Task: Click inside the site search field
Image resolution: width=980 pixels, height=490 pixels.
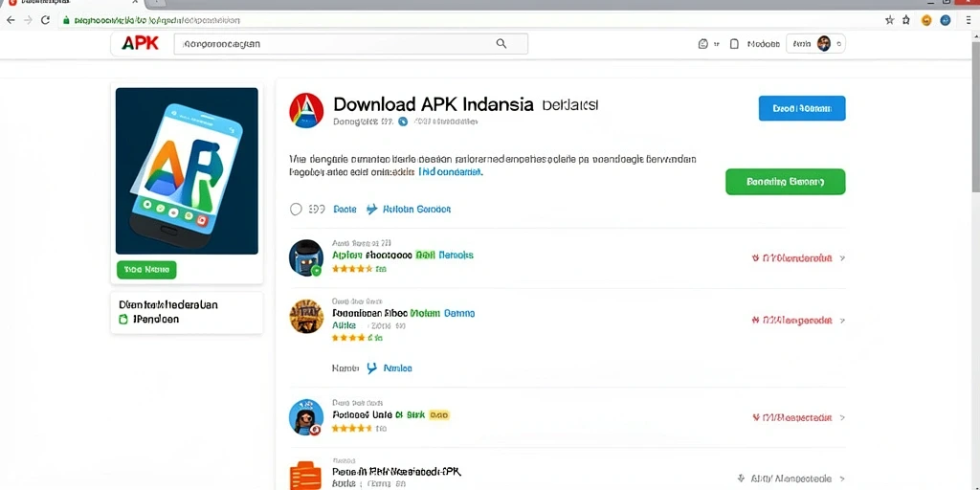Action: click(350, 44)
